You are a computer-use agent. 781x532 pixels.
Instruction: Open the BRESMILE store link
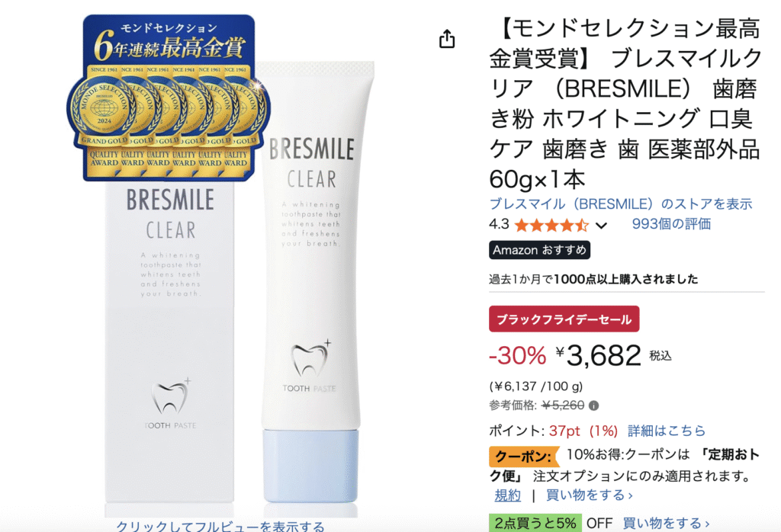(x=621, y=204)
